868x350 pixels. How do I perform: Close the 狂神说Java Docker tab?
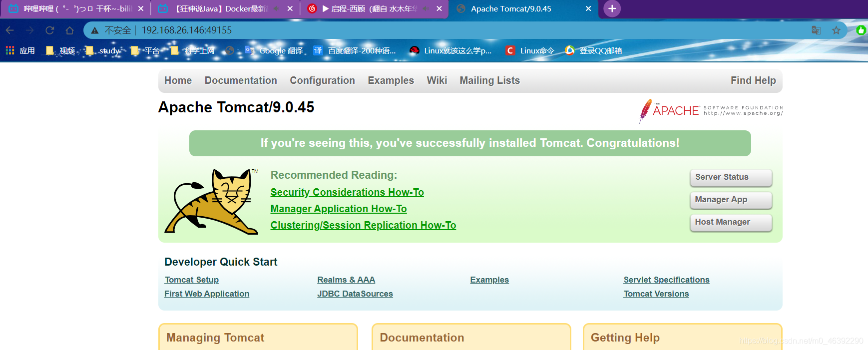(x=290, y=8)
